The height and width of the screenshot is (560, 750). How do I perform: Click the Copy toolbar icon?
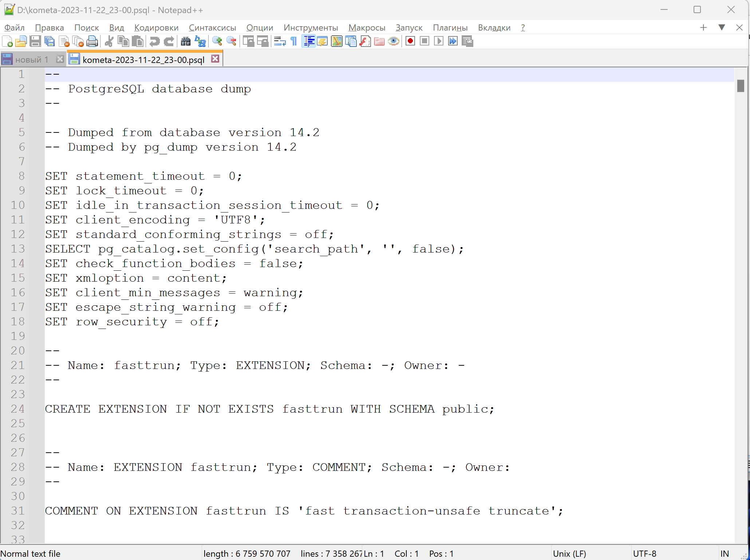[123, 41]
